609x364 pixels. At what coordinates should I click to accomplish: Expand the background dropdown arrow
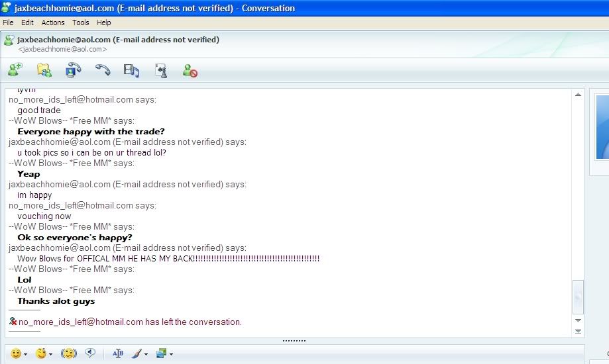click(x=171, y=354)
